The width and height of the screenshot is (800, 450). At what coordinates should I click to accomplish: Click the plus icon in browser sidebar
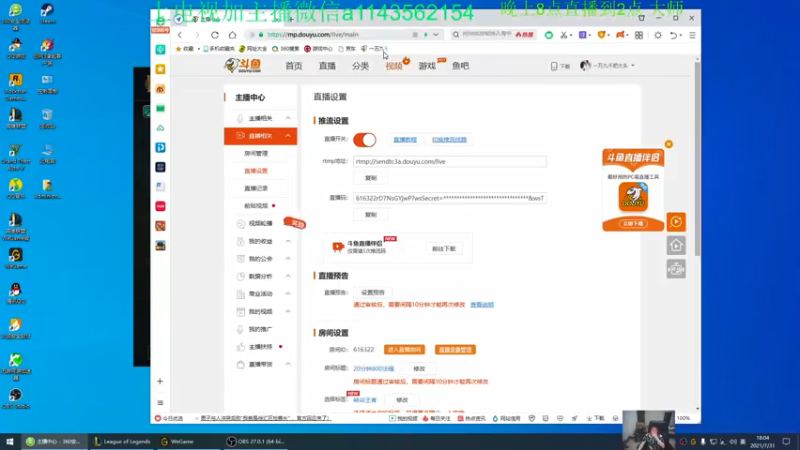coord(160,381)
